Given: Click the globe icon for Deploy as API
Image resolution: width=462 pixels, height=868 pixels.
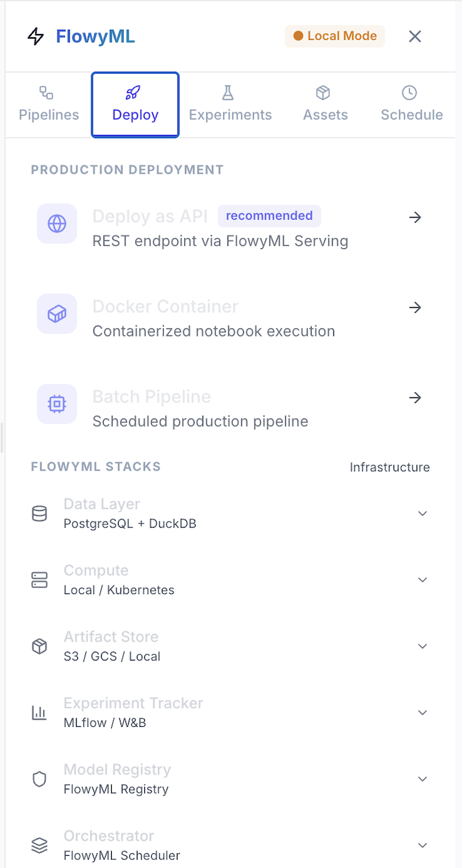Looking at the screenshot, I should tap(57, 224).
